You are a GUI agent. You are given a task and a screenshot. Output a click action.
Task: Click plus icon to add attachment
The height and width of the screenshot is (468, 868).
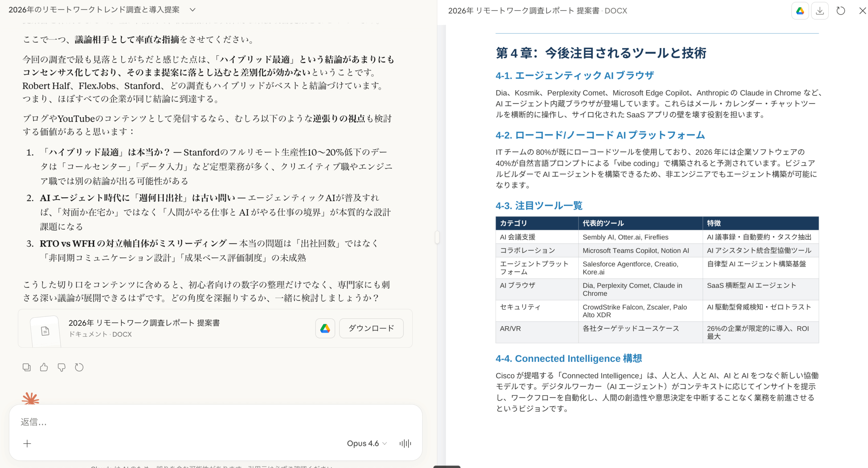[x=27, y=443]
